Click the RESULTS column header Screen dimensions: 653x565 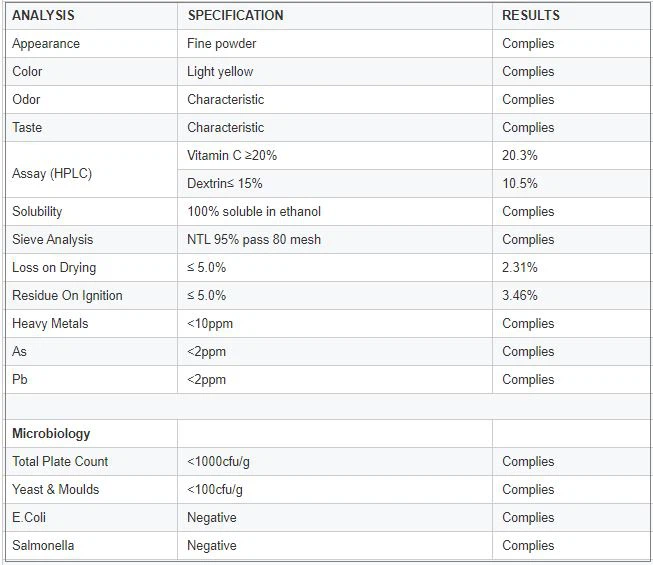[531, 16]
